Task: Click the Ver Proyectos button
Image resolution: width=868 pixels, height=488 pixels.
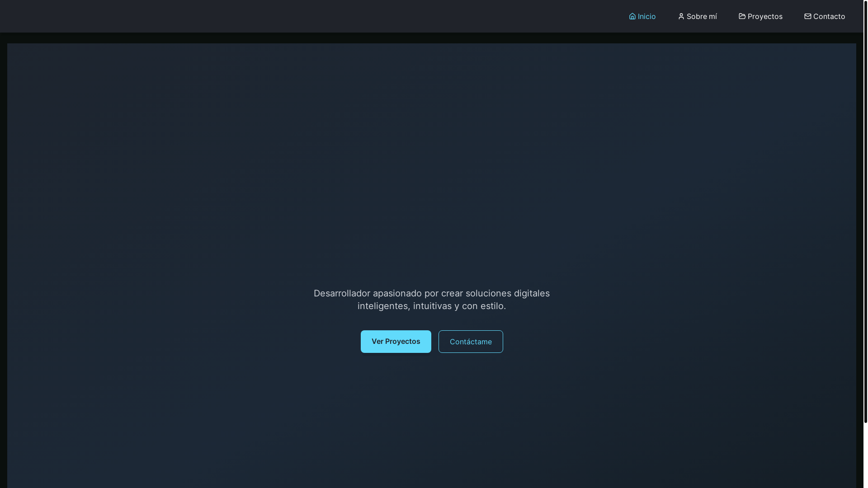Action: [396, 342]
